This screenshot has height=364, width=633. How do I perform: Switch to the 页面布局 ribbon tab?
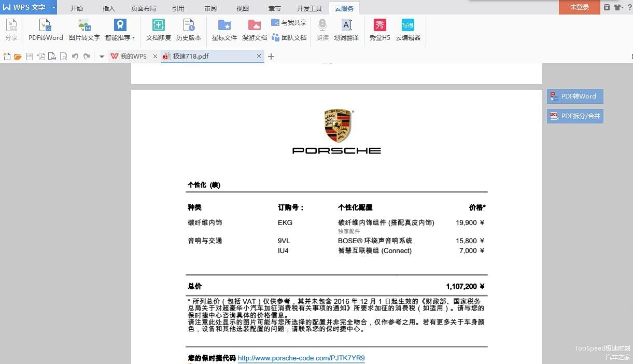tap(143, 8)
